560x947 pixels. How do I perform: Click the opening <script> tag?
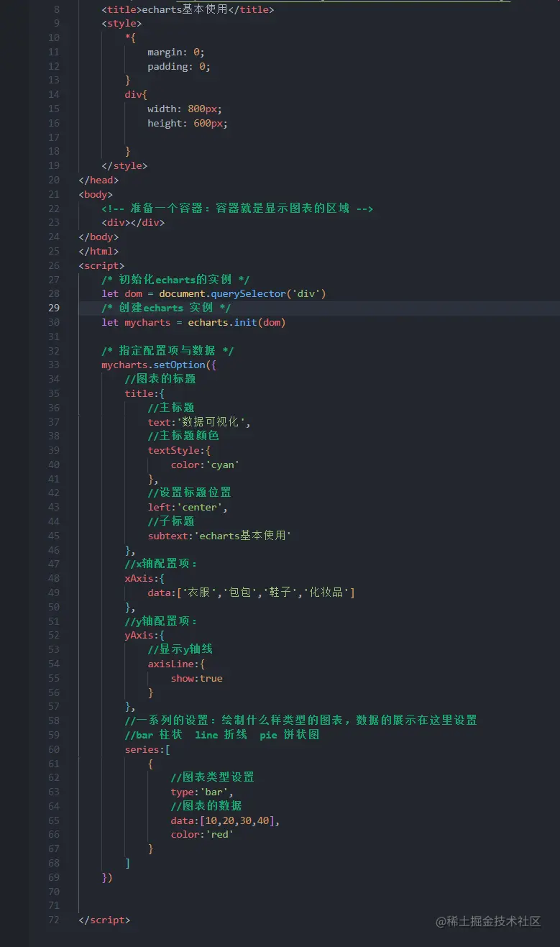pos(101,265)
